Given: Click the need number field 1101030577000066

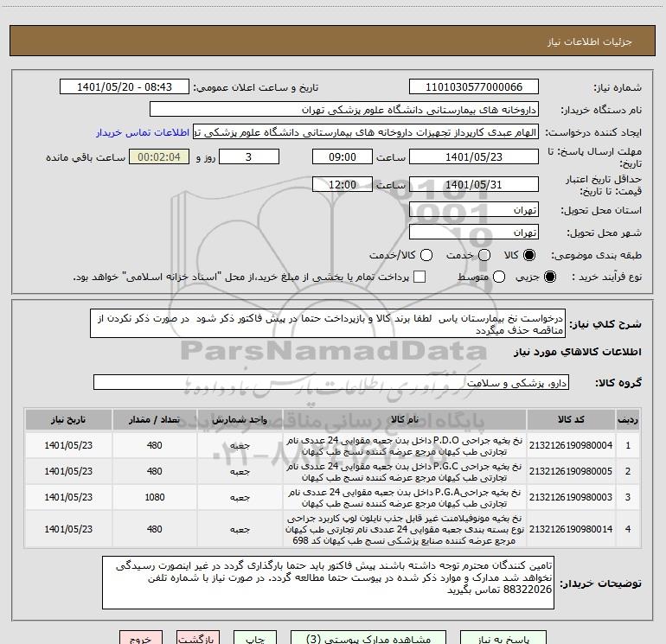Looking at the screenshot, I should point(474,87).
